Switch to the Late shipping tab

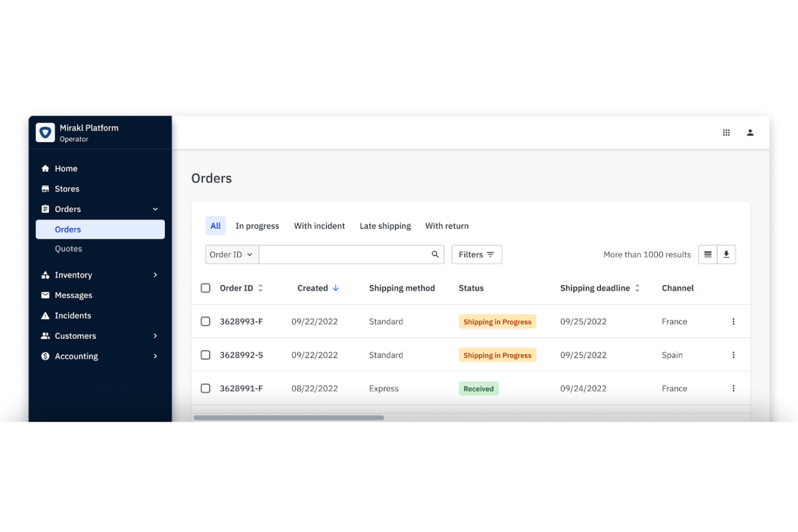coord(385,226)
